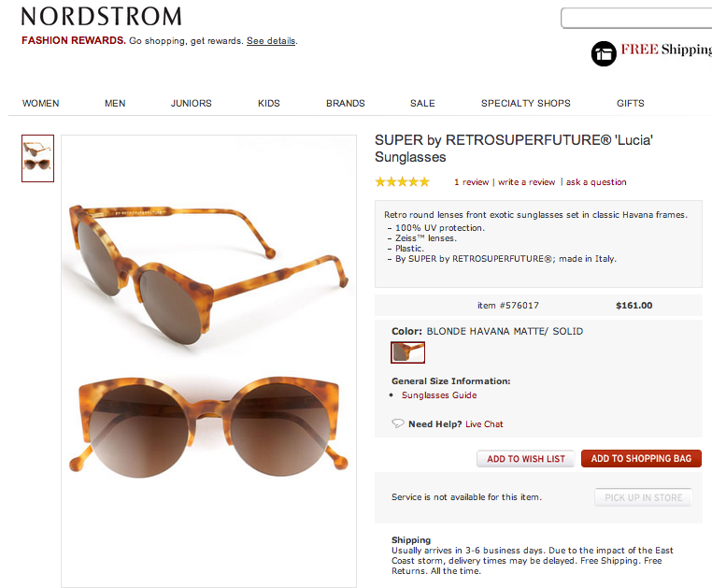Select the sunglasses thumbnail image

click(x=38, y=158)
